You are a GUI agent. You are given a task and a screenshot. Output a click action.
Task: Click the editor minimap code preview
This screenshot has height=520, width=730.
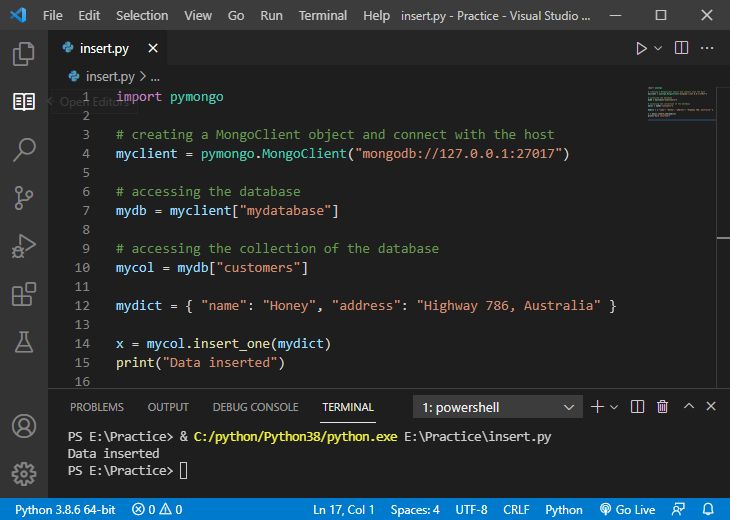pyautogui.click(x=680, y=103)
